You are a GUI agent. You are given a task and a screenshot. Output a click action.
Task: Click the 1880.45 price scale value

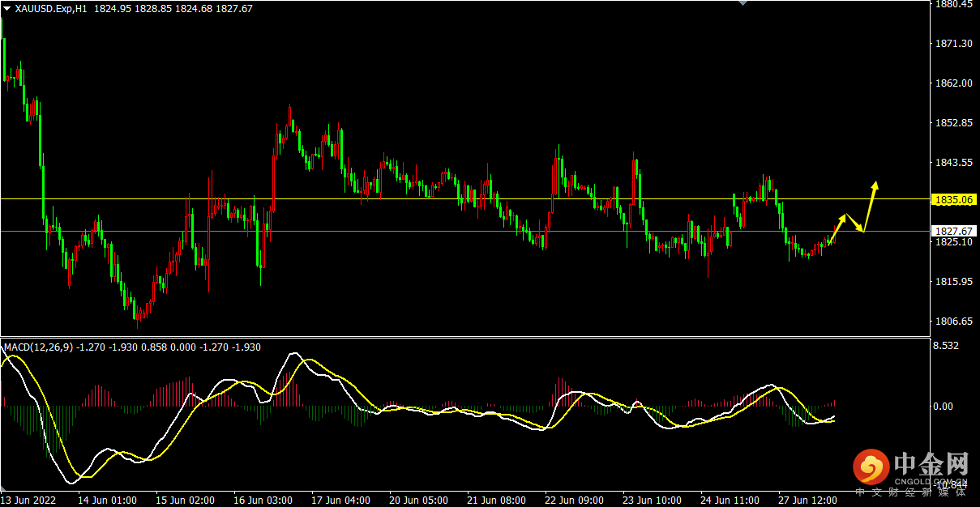953,4
